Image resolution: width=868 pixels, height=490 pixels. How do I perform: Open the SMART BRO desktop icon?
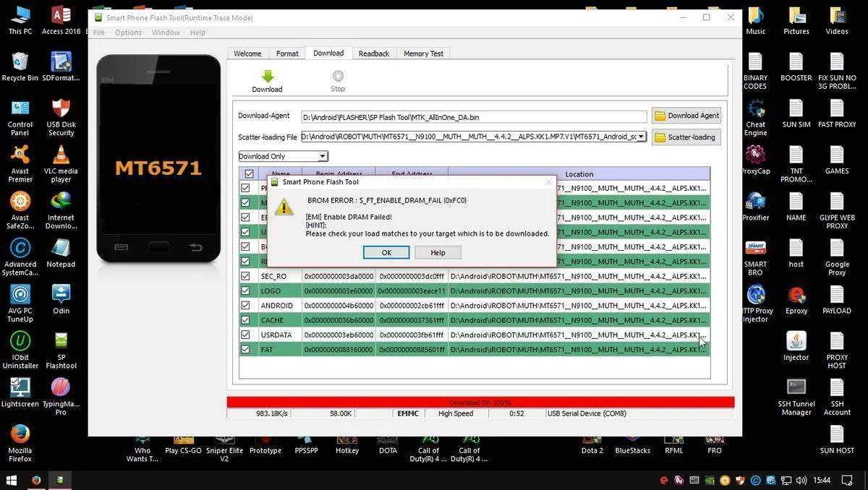click(x=756, y=258)
